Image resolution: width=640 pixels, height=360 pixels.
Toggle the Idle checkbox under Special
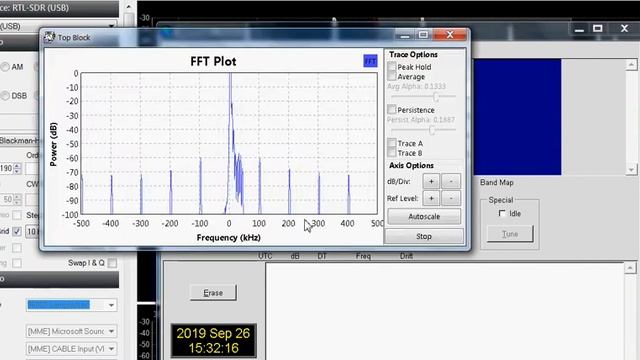pos(502,213)
